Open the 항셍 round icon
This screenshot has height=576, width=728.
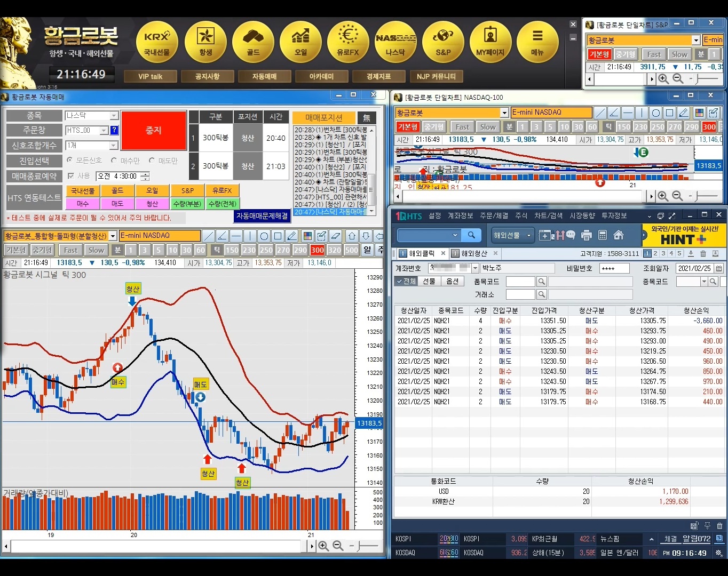pyautogui.click(x=205, y=42)
